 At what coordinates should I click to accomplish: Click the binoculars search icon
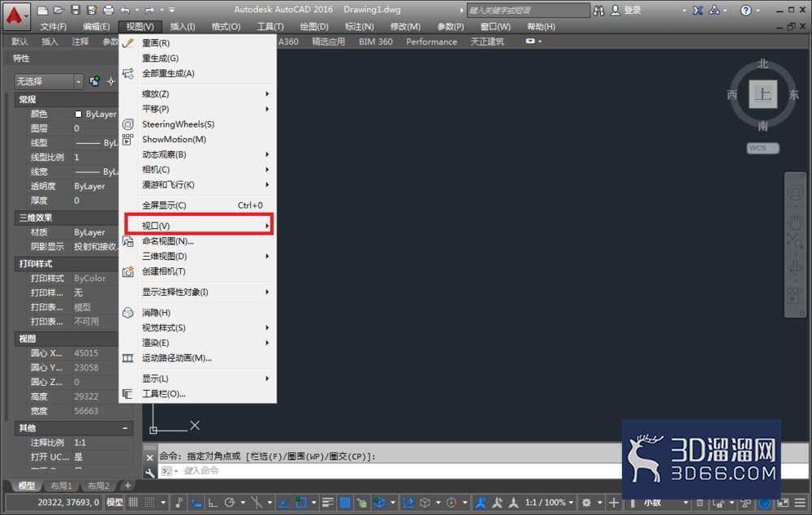[x=598, y=11]
